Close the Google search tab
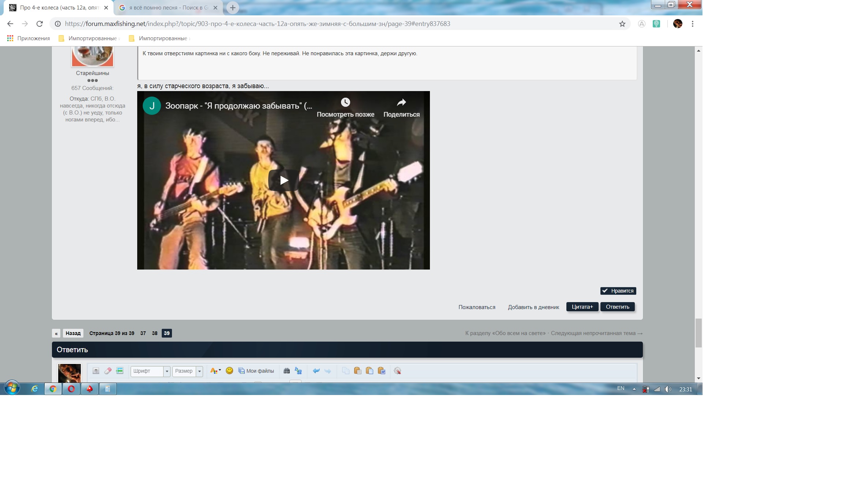Viewport: 843px width, 504px height. 216,8
